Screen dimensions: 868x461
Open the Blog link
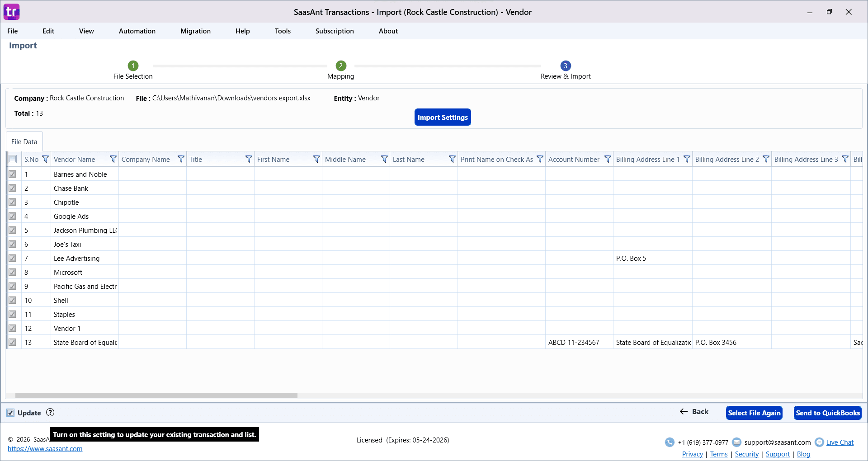click(x=803, y=454)
